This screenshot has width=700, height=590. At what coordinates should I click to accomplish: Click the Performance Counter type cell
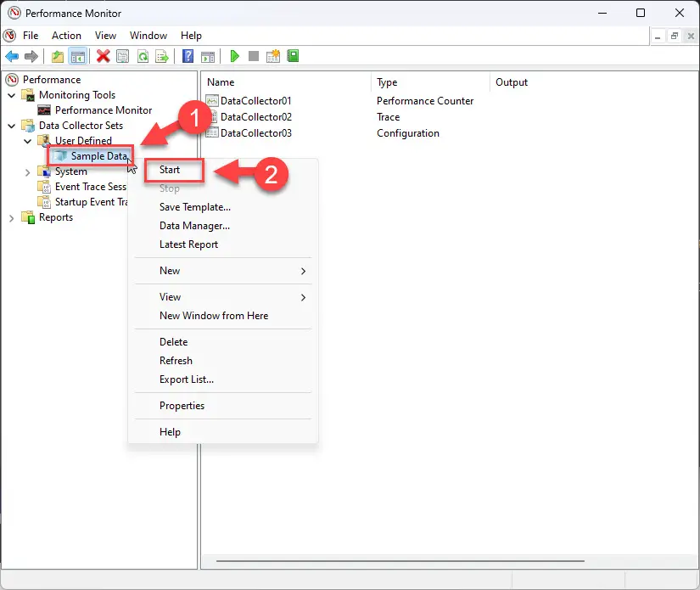[424, 101]
